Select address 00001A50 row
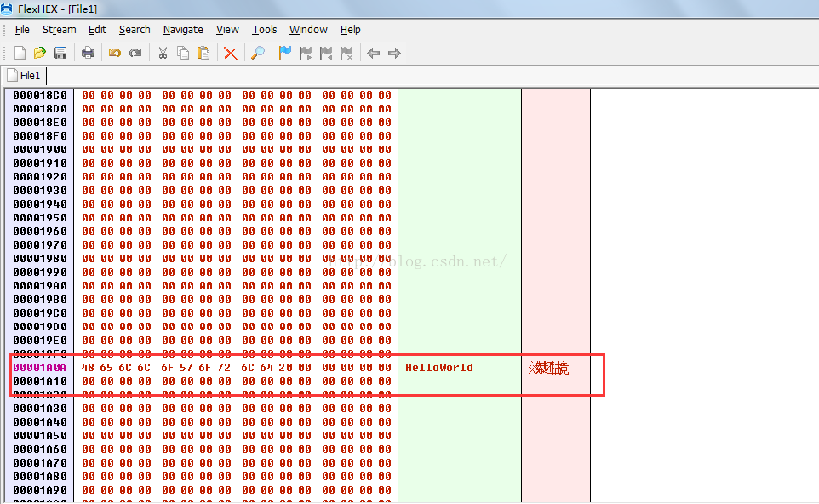Screen dimensions: 819x504 tap(40, 436)
